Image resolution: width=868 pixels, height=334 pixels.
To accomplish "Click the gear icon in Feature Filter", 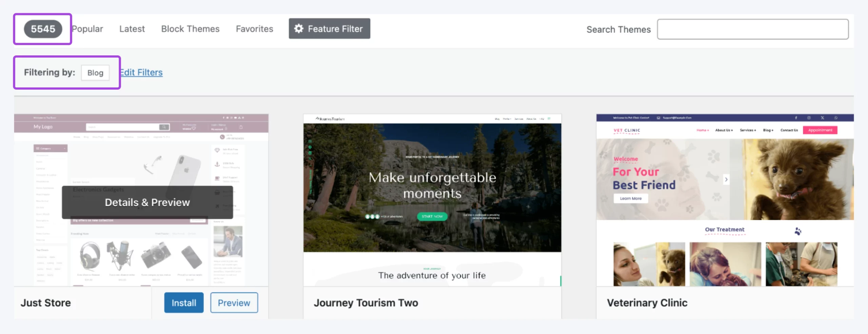I will (x=299, y=29).
